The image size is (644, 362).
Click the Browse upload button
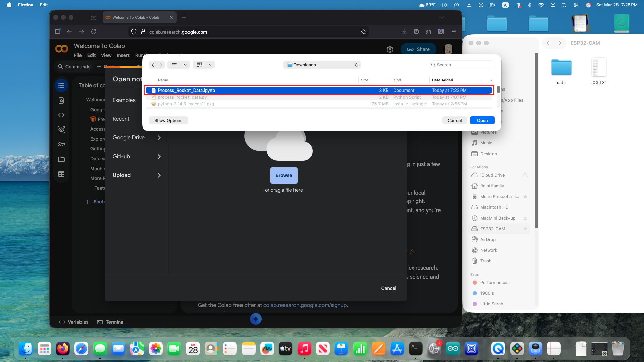(x=284, y=175)
